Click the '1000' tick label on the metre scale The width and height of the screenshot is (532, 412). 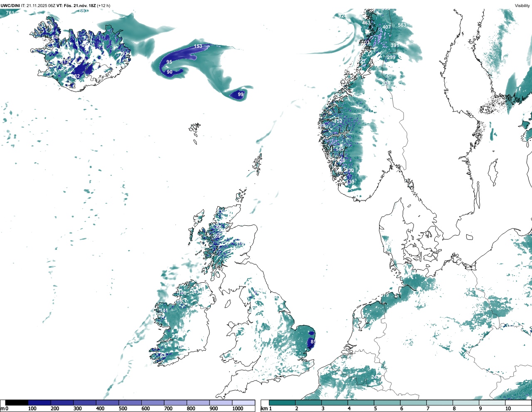coord(238,409)
